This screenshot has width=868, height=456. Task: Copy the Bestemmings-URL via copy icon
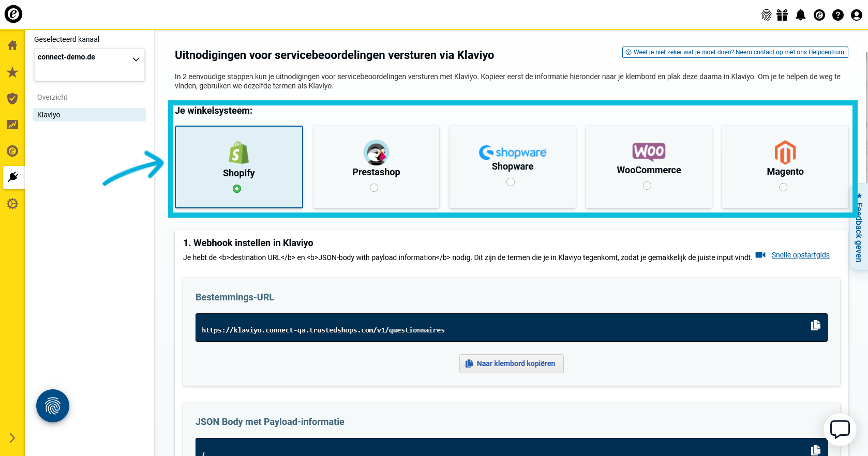click(816, 325)
